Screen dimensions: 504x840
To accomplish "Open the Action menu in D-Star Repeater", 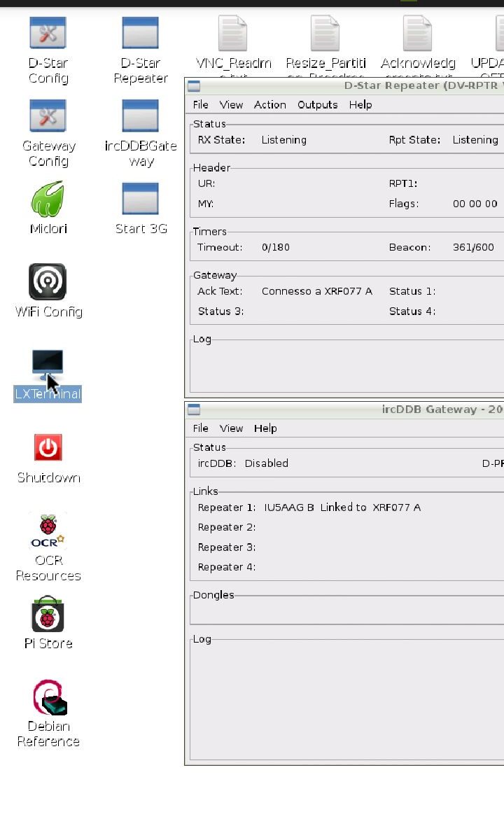I will 270,105.
